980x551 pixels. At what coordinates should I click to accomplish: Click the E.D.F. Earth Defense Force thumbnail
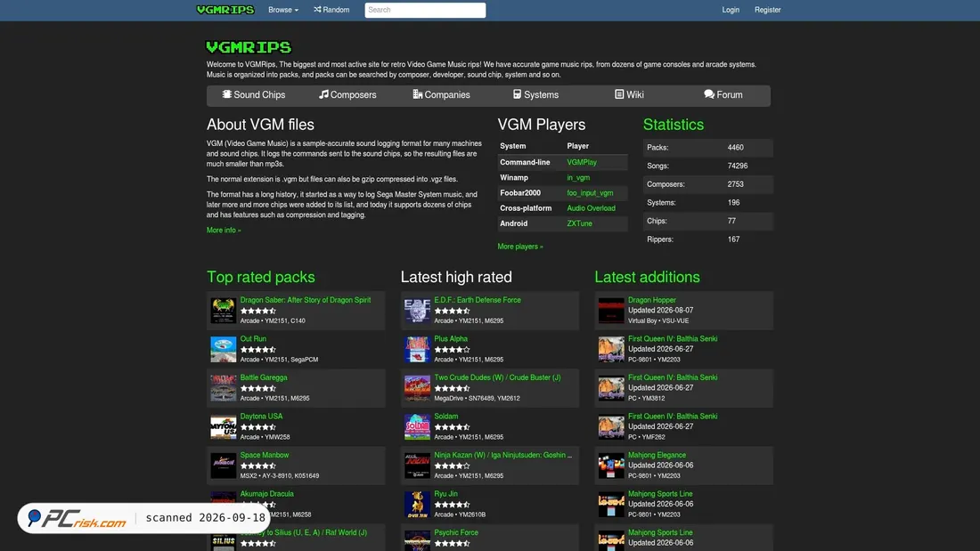[417, 311]
